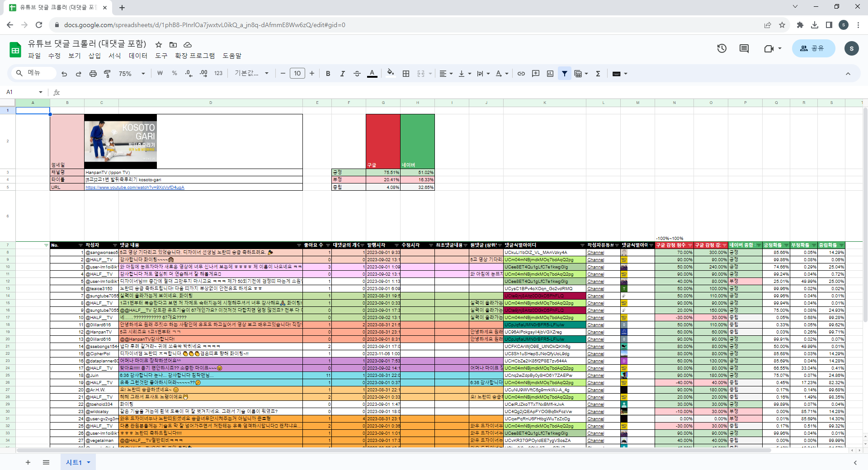Click the Functions sigma icon
This screenshot has width=868, height=470.
[598, 74]
